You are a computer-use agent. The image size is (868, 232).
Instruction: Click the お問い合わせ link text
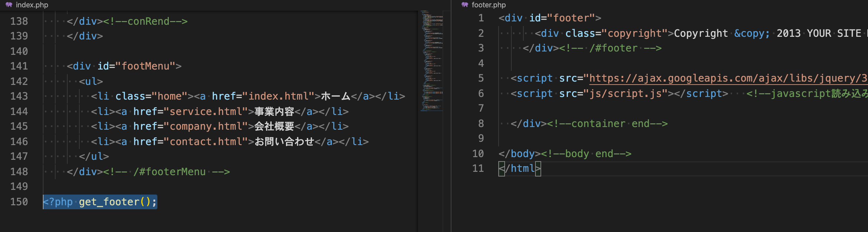[x=284, y=141]
